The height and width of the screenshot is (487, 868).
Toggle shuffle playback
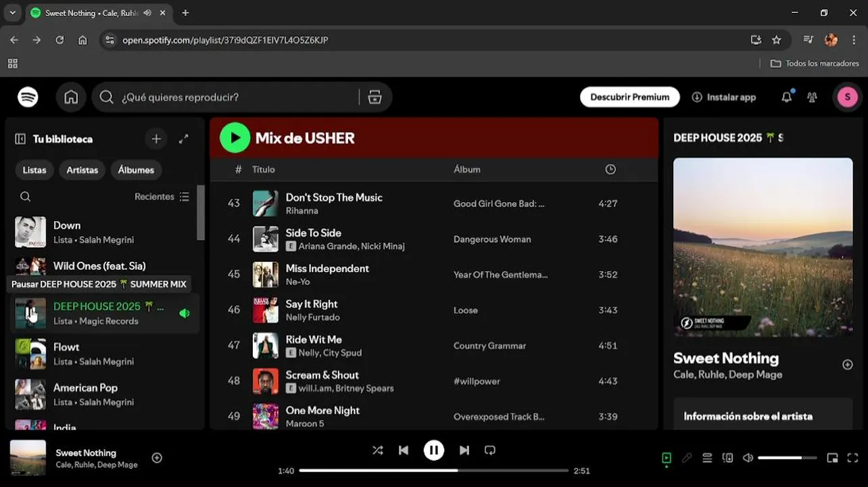pyautogui.click(x=378, y=450)
